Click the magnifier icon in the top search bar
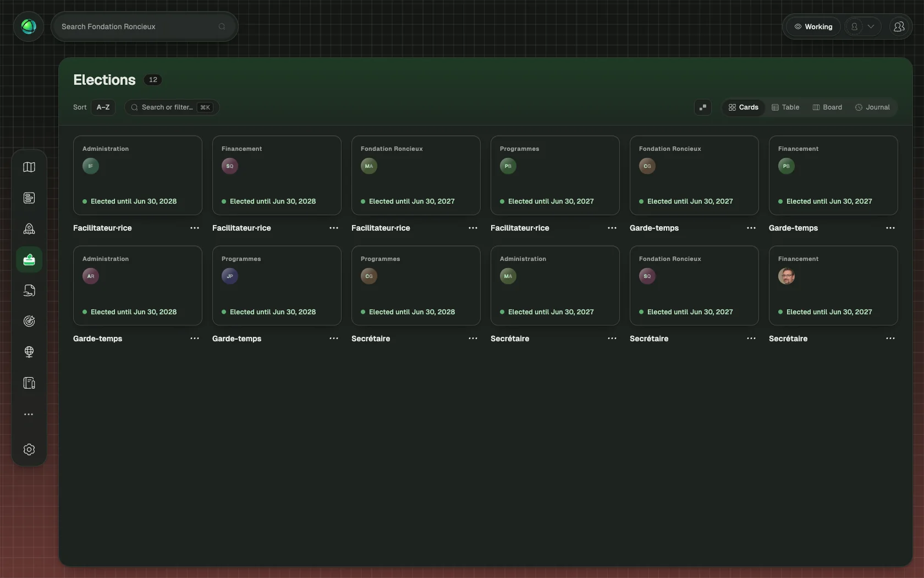 222,26
